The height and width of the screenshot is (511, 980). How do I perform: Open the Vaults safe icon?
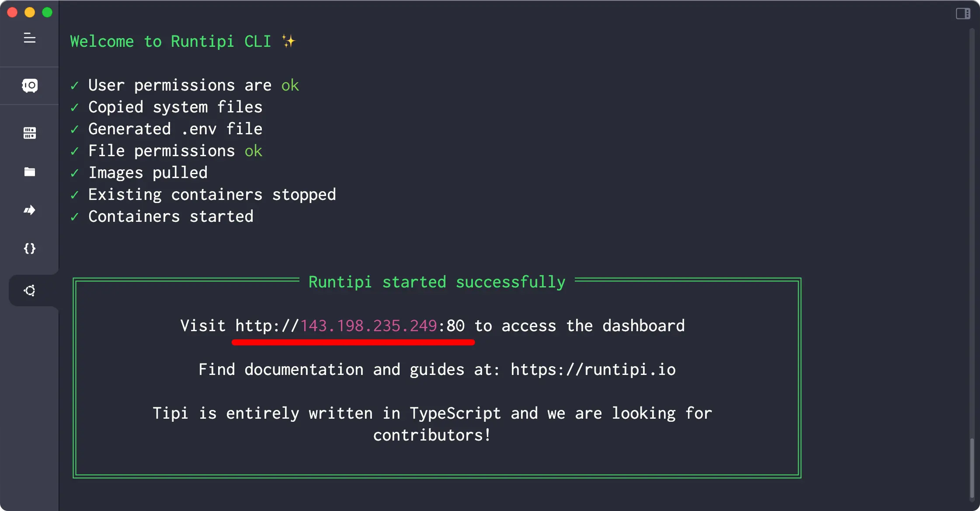point(30,85)
